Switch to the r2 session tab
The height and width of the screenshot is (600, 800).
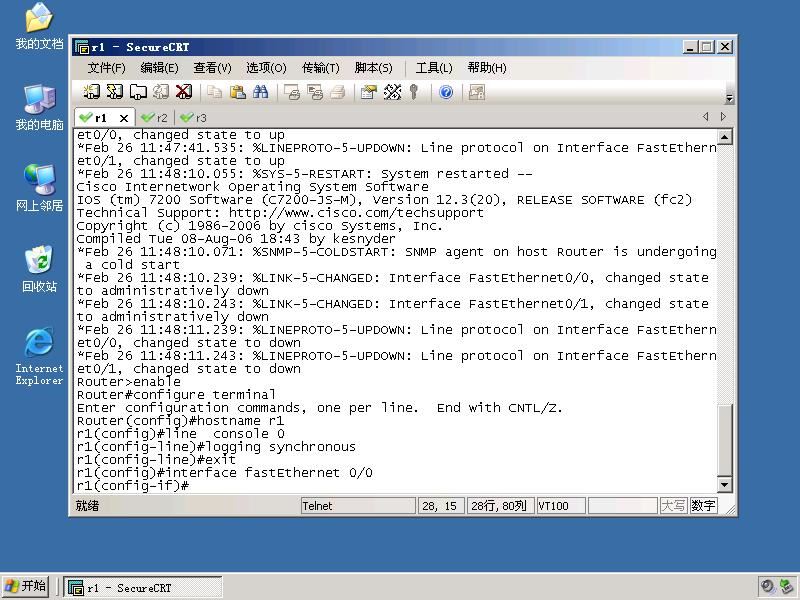pos(155,118)
